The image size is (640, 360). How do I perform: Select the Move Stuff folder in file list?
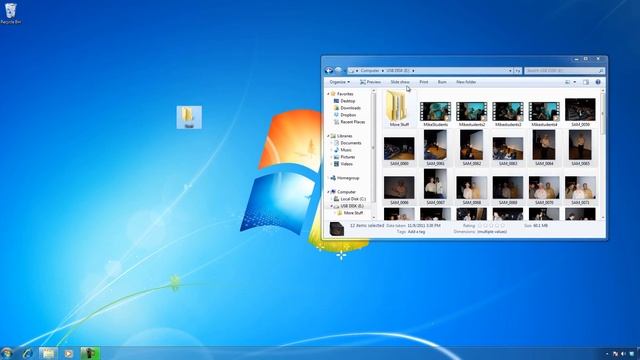pos(399,109)
